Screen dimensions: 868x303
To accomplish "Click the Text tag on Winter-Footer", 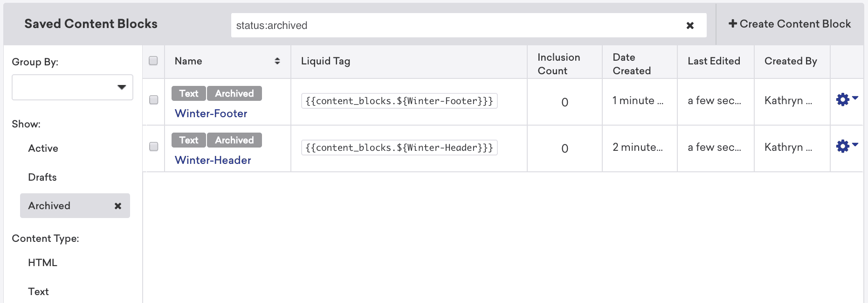I will 188,93.
